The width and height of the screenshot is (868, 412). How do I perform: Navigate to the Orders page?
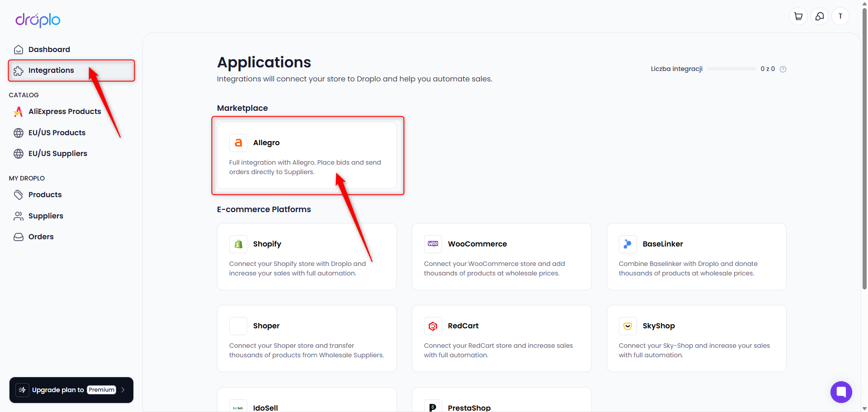pyautogui.click(x=41, y=237)
